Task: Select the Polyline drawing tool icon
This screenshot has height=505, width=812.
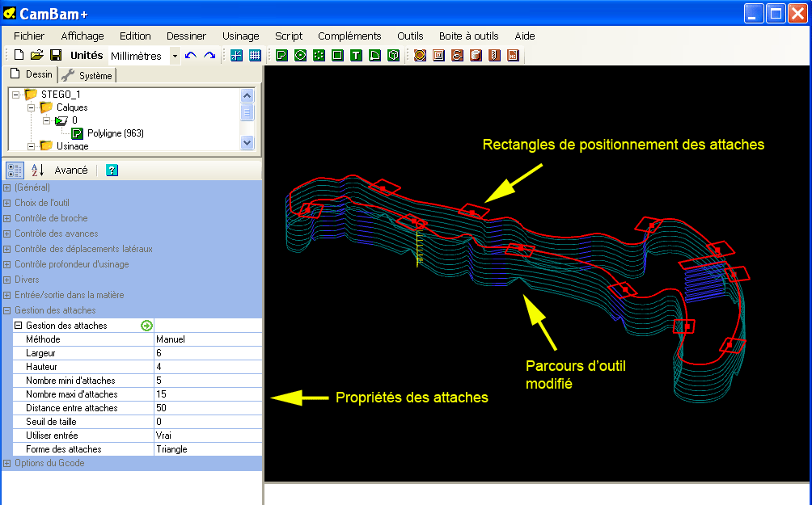Action: tap(281, 56)
